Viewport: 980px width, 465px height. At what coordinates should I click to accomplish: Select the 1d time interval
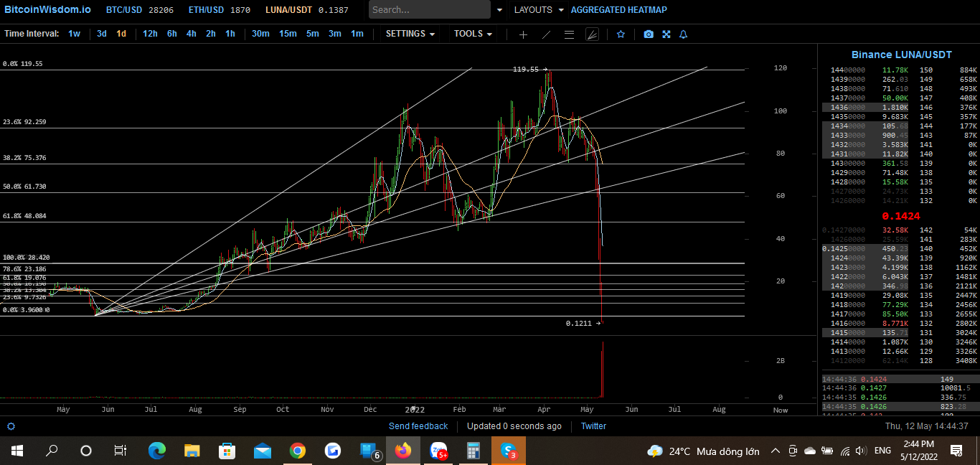[121, 34]
